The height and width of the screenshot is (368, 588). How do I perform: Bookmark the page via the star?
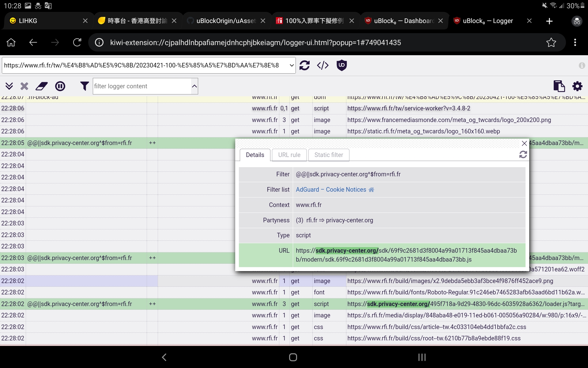tap(551, 42)
